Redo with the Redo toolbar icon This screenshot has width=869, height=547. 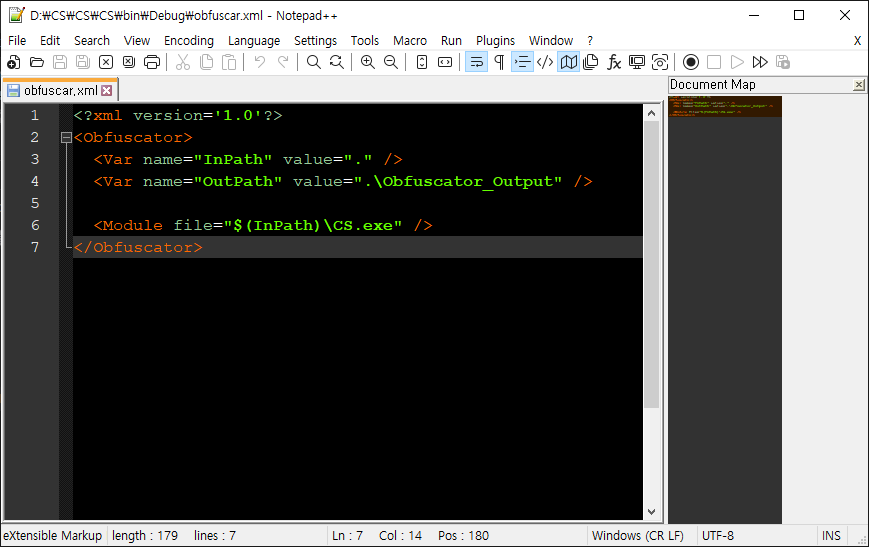click(x=283, y=62)
